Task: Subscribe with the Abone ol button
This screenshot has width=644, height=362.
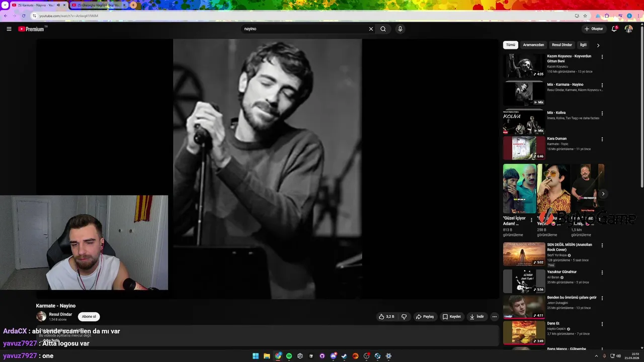Action: click(x=89, y=317)
